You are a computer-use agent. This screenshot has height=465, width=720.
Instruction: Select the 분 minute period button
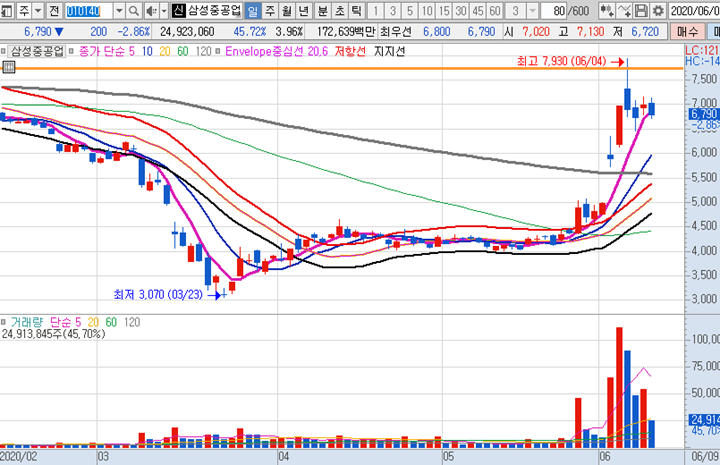click(x=323, y=11)
